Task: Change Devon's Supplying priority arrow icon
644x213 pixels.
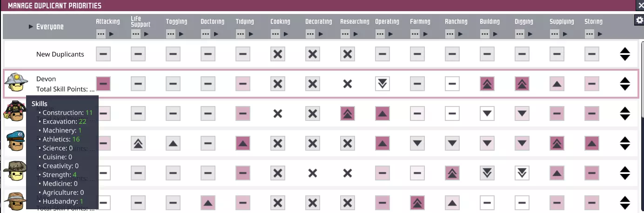Action: point(557,84)
